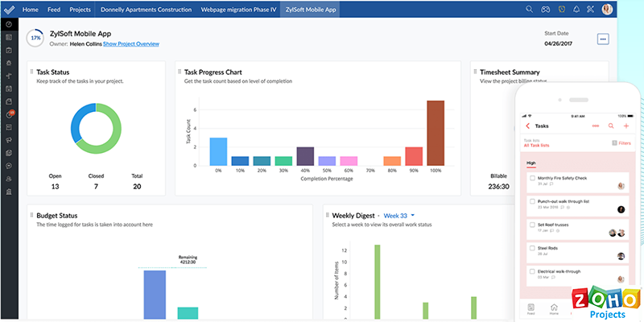Check the Punch-out walk through list task

(532, 202)
